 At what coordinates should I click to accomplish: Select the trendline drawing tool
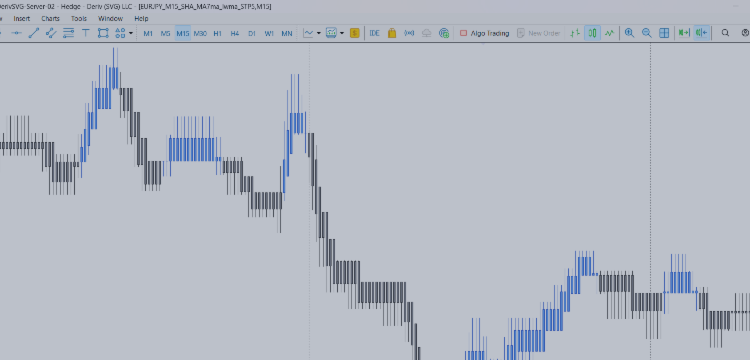point(33,33)
